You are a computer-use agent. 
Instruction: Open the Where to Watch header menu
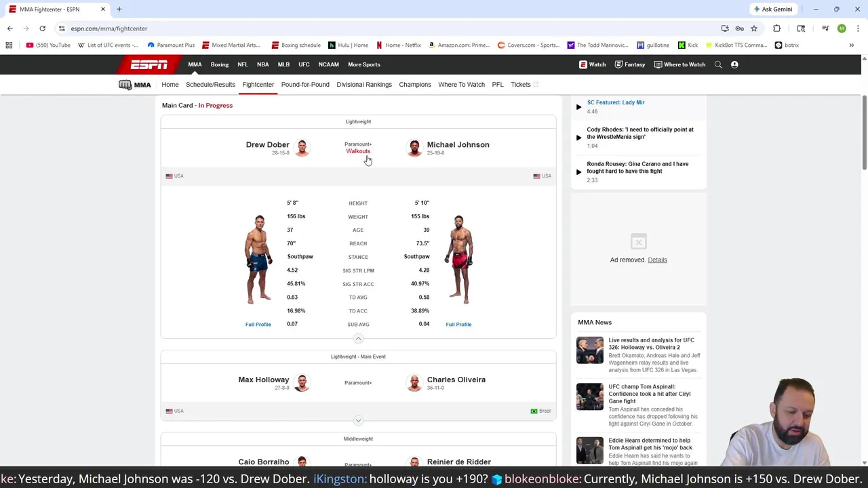point(679,64)
